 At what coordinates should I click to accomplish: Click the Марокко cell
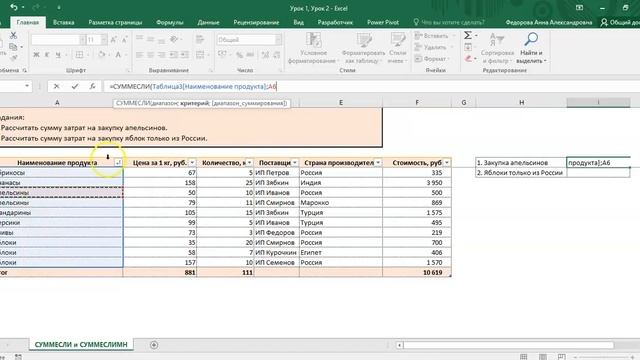click(341, 202)
